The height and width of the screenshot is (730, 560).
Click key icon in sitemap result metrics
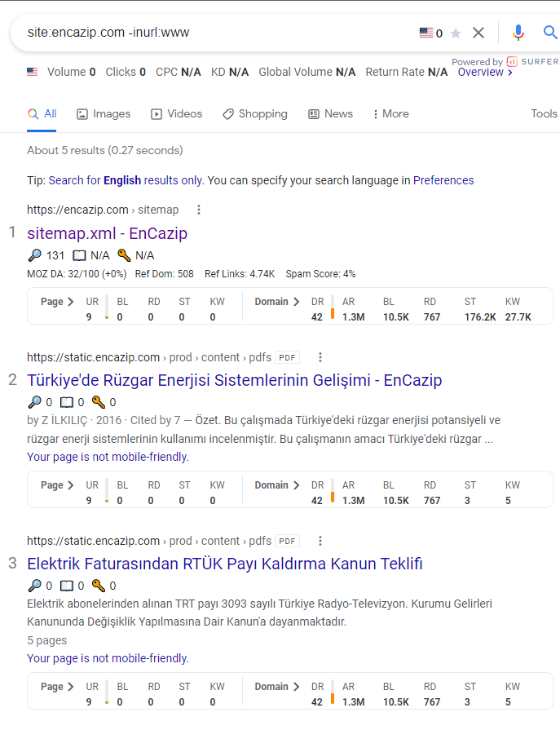pos(124,255)
